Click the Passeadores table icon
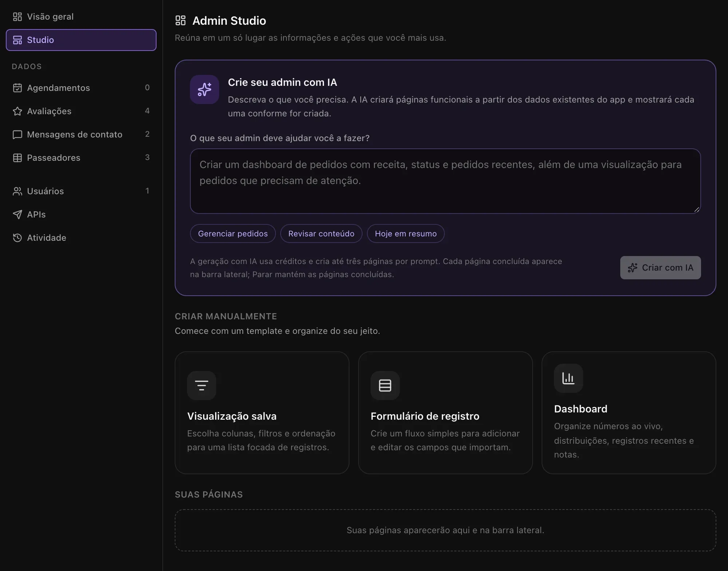Viewport: 728px width, 571px height. coord(17,158)
